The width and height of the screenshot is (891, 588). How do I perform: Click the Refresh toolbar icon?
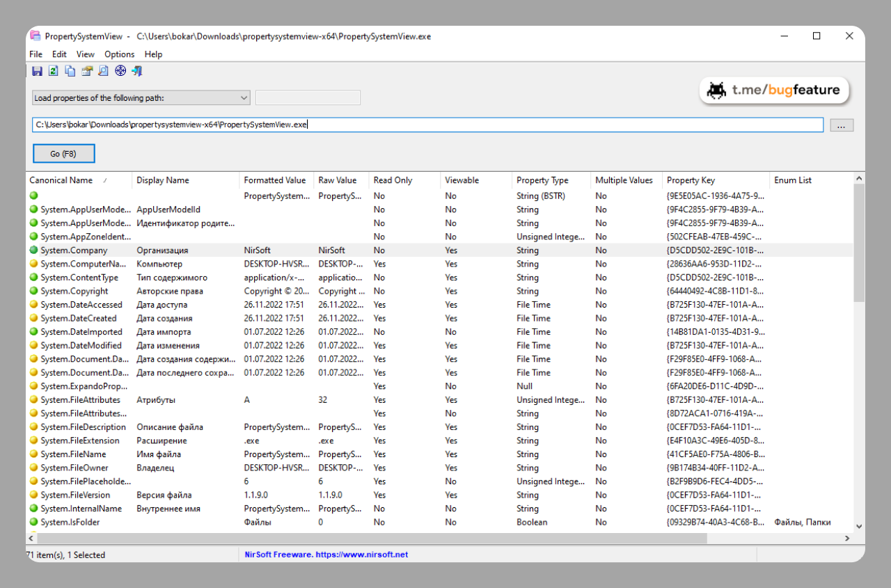point(54,71)
